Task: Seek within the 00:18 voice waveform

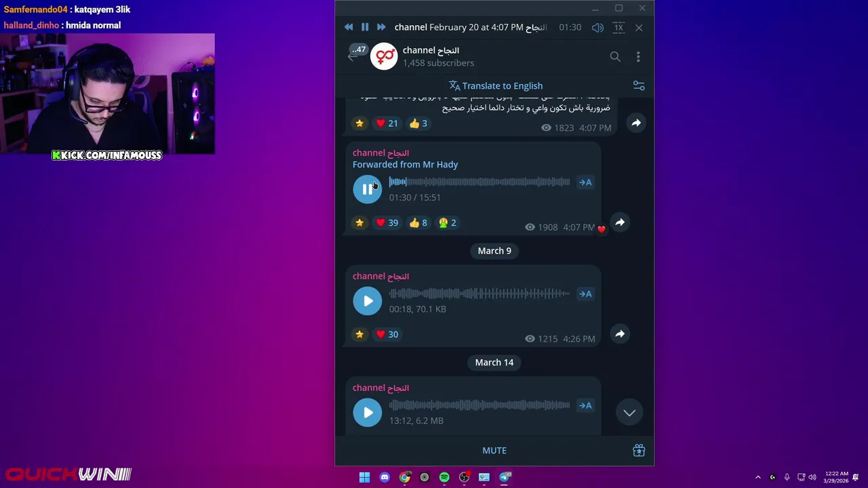Action: click(x=479, y=293)
